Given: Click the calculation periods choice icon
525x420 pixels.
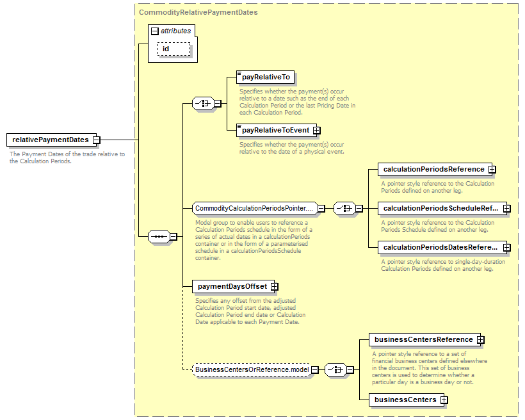Looking at the screenshot, I should (344, 208).
